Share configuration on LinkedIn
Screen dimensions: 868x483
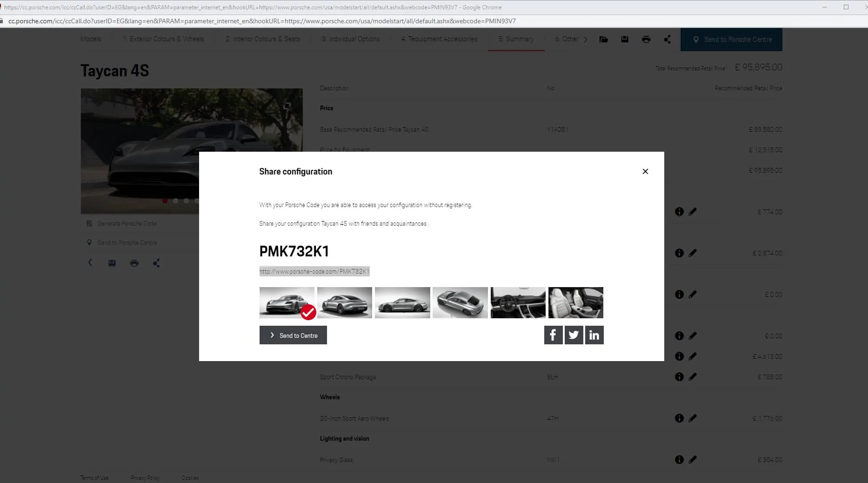[x=594, y=335]
